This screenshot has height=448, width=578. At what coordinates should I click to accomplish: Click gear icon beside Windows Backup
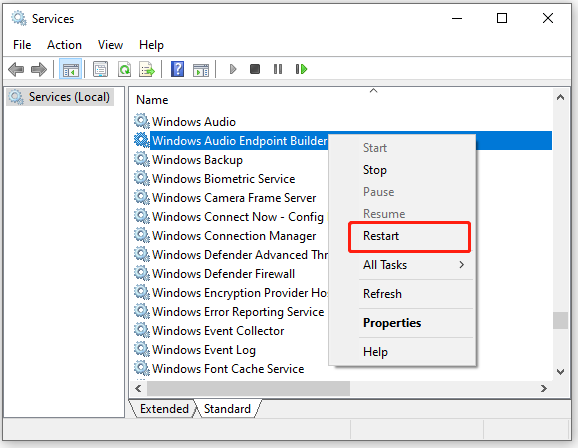click(142, 159)
